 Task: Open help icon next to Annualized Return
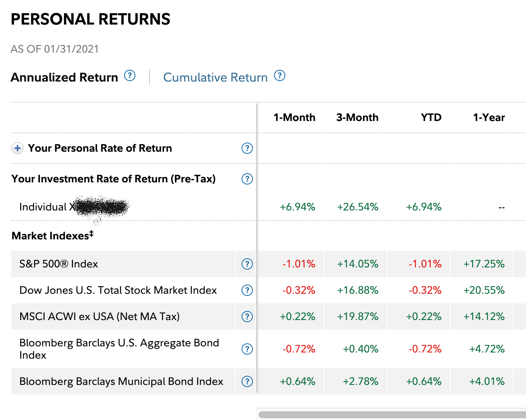click(x=130, y=76)
